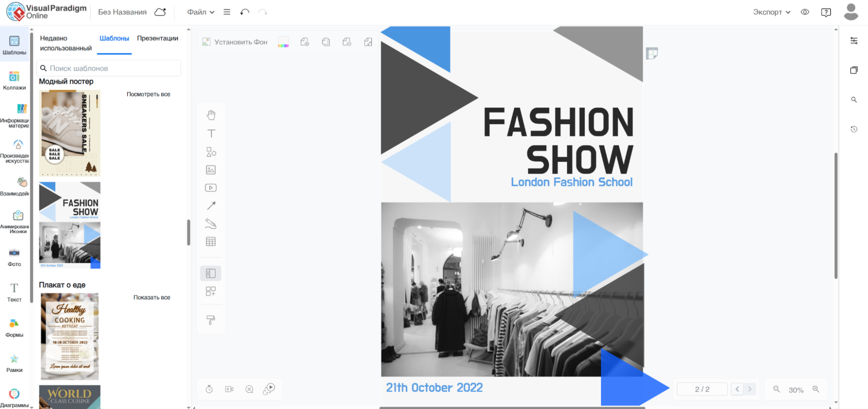
Task: Open the Фото section in sidebar
Action: click(x=14, y=256)
